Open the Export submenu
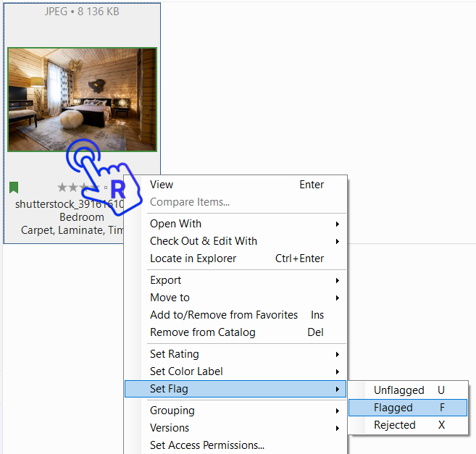This screenshot has height=454, width=476. (166, 280)
